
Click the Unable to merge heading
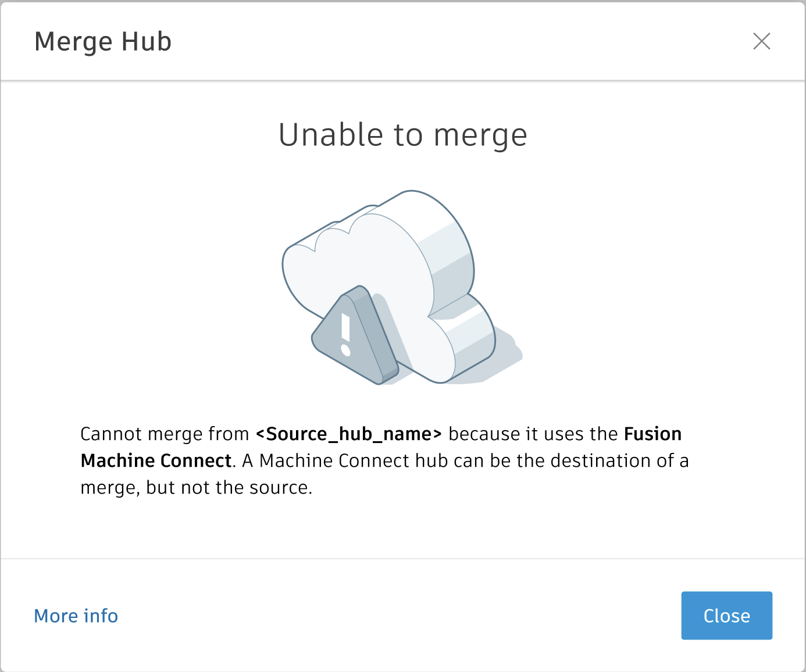coord(402,135)
